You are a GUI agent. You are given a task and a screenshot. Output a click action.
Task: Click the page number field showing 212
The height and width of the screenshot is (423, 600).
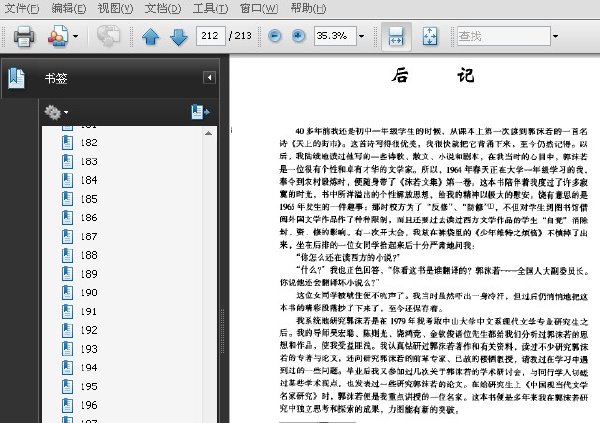coord(210,36)
